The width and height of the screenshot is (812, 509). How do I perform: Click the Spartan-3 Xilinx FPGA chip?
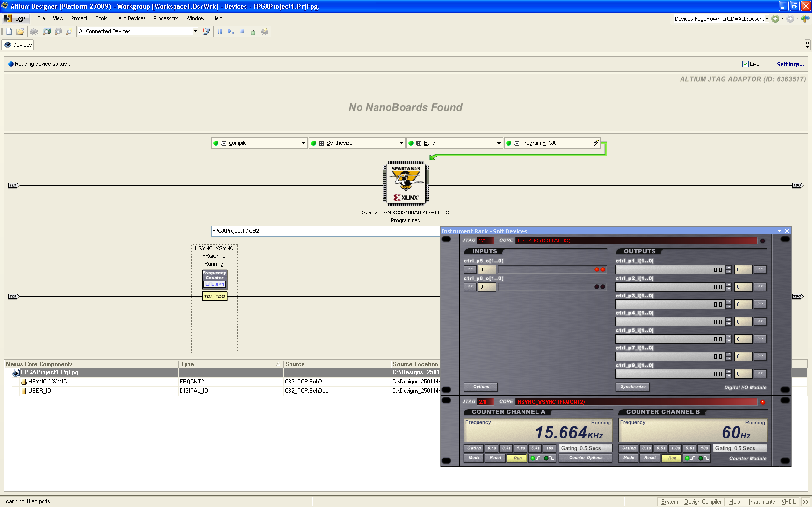[406, 184]
